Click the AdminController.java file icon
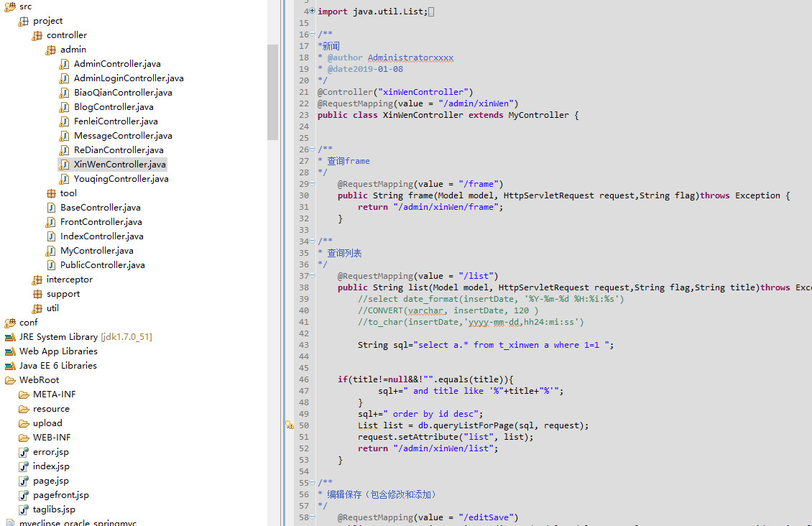 click(64, 64)
